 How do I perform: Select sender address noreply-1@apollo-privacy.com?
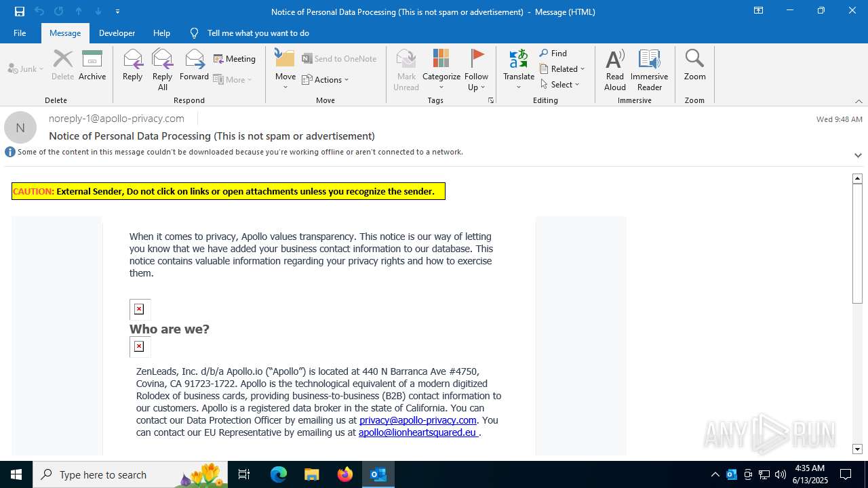(117, 119)
